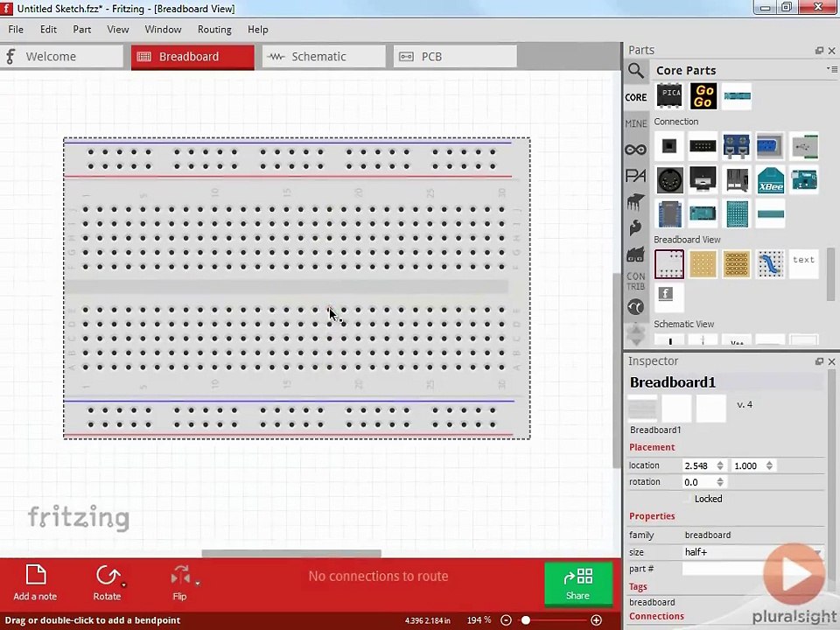Open the View menu
The image size is (840, 630).
click(x=118, y=30)
